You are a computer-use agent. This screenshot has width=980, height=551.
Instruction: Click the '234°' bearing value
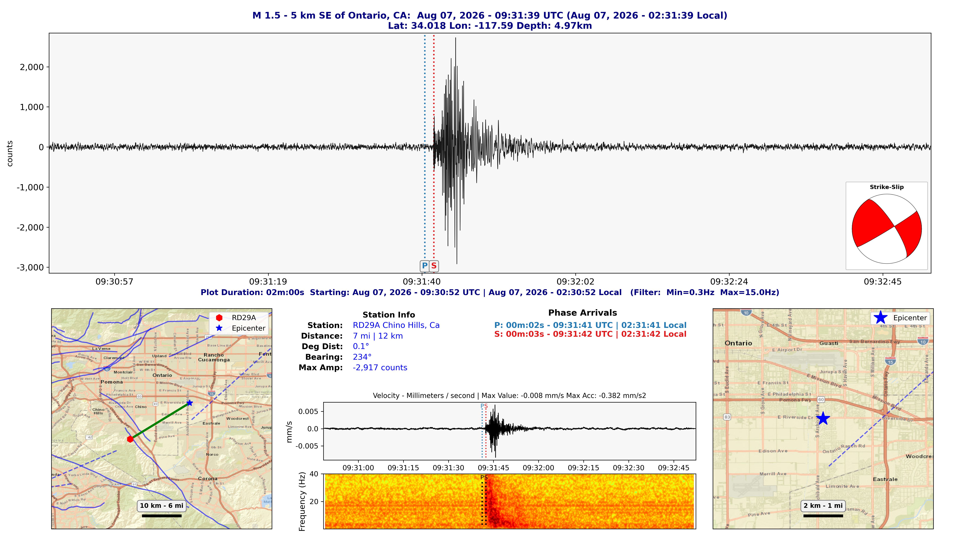tap(362, 357)
